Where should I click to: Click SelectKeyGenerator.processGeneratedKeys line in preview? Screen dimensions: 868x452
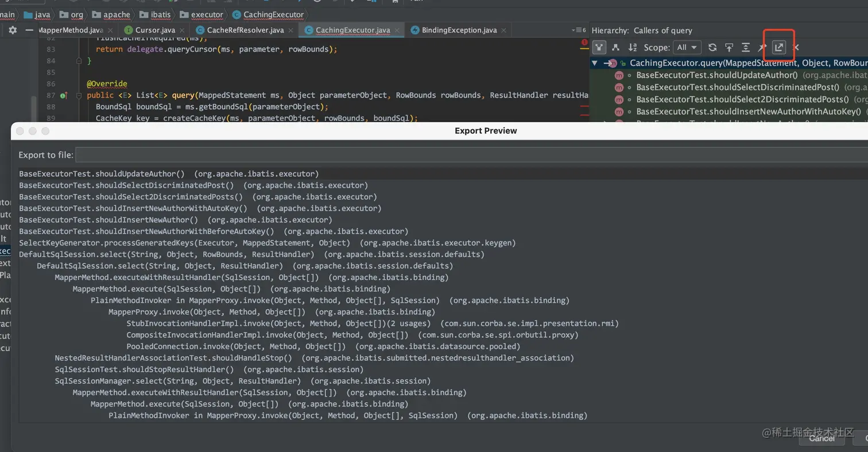(268, 243)
